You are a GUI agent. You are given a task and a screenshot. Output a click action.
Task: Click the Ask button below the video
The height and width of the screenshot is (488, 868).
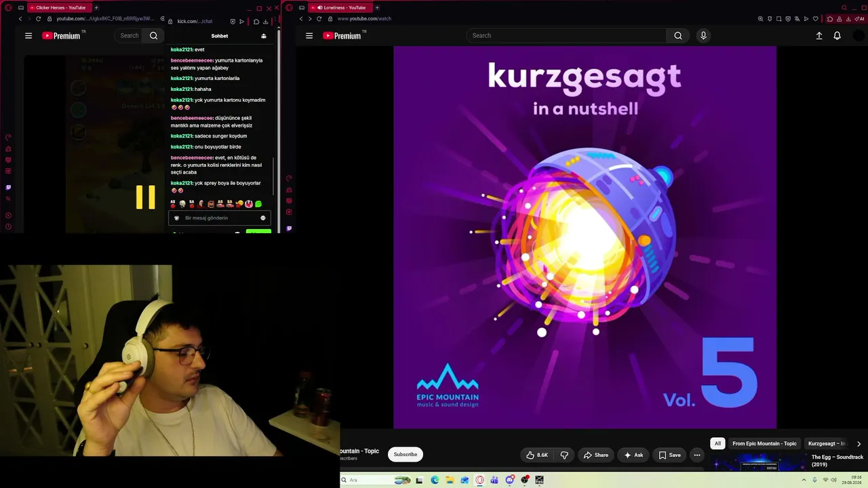[633, 455]
